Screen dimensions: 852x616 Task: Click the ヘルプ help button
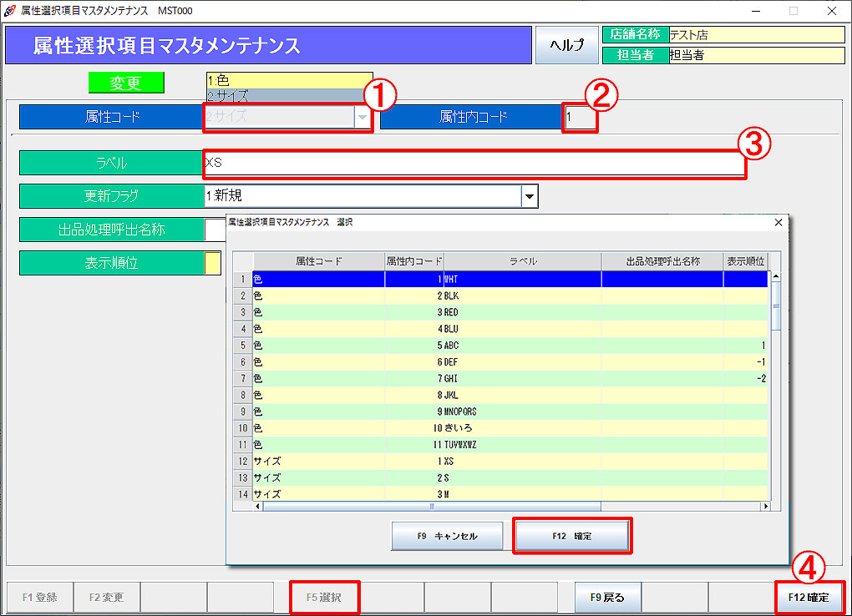(x=565, y=45)
